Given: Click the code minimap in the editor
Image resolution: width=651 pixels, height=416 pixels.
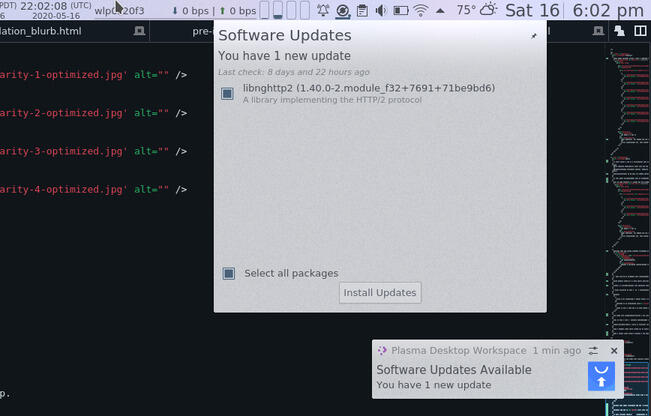Looking at the screenshot, I should pyautogui.click(x=628, y=230).
